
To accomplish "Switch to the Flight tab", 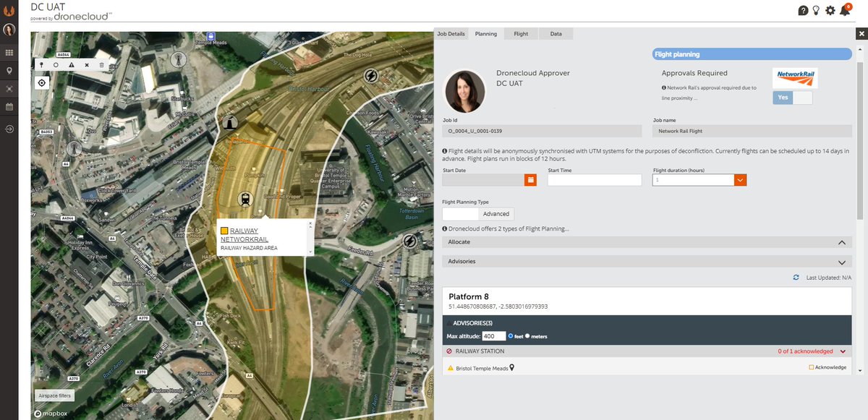I will pyautogui.click(x=520, y=33).
